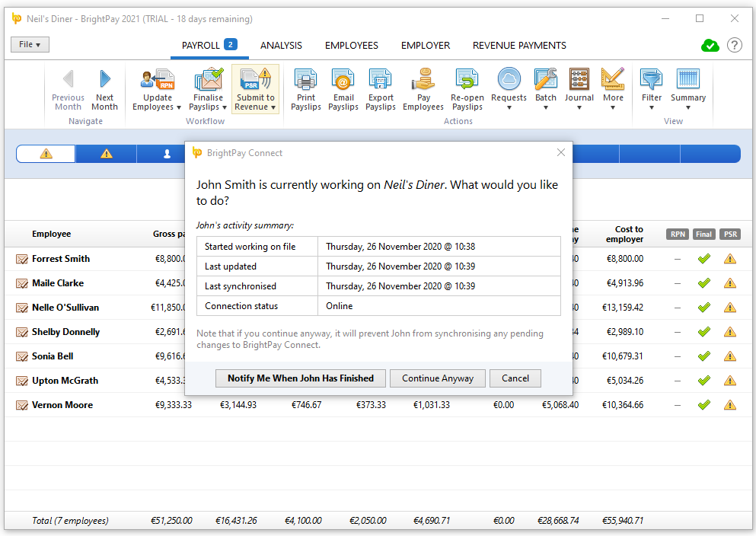Click the Cost to employer column header
This screenshot has width=756, height=536.
tap(624, 234)
